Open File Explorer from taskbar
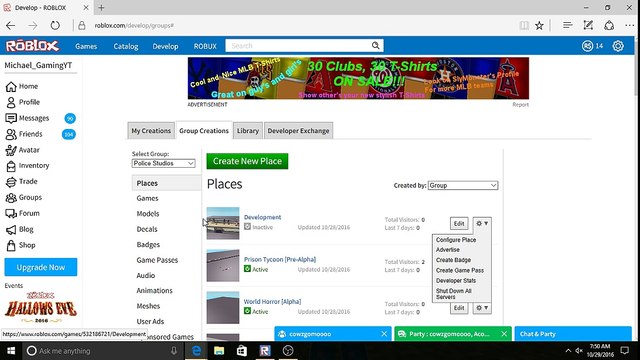This screenshot has width=640, height=360. [x=219, y=351]
